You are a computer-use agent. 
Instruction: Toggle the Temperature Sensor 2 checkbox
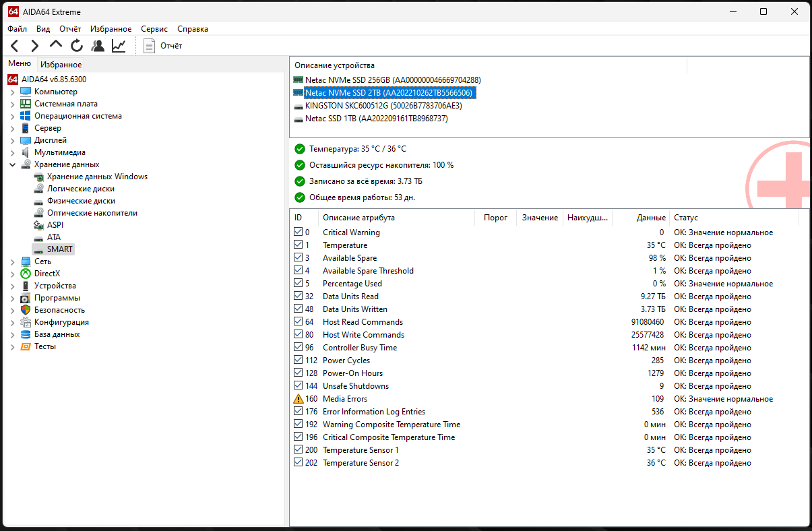[299, 463]
